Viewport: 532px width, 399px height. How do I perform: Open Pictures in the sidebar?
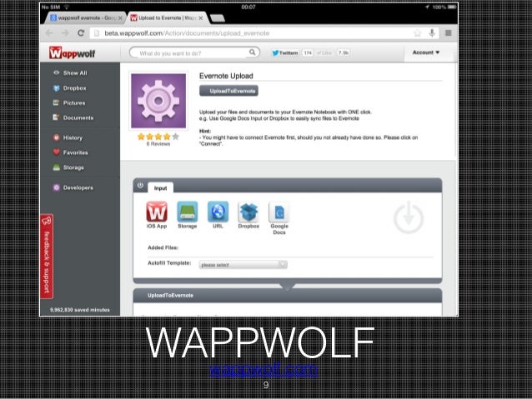click(x=69, y=102)
